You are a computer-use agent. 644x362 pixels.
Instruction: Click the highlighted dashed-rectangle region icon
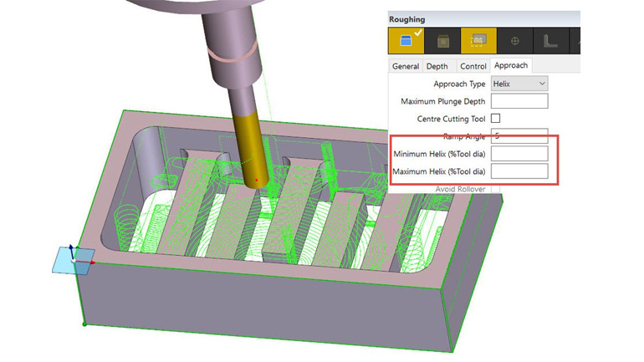[x=479, y=40]
